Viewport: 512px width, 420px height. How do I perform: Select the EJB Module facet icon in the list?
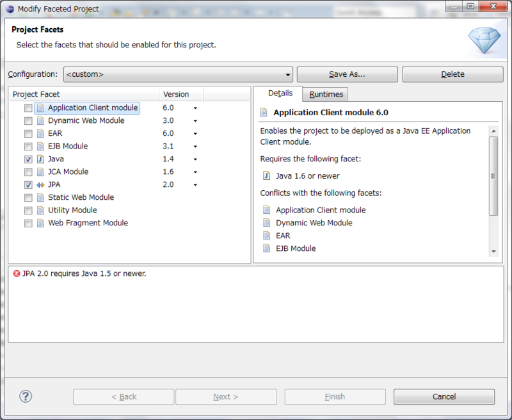point(40,147)
